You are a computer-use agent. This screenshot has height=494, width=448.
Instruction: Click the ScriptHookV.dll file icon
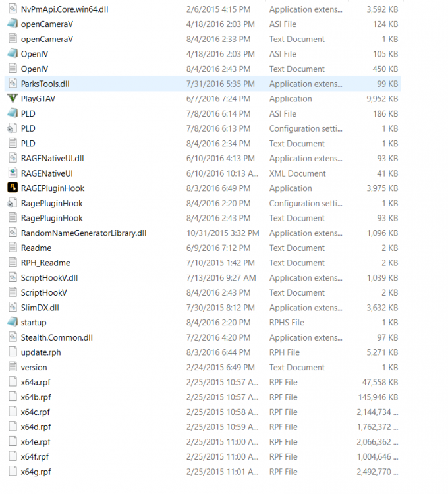pyautogui.click(x=13, y=277)
